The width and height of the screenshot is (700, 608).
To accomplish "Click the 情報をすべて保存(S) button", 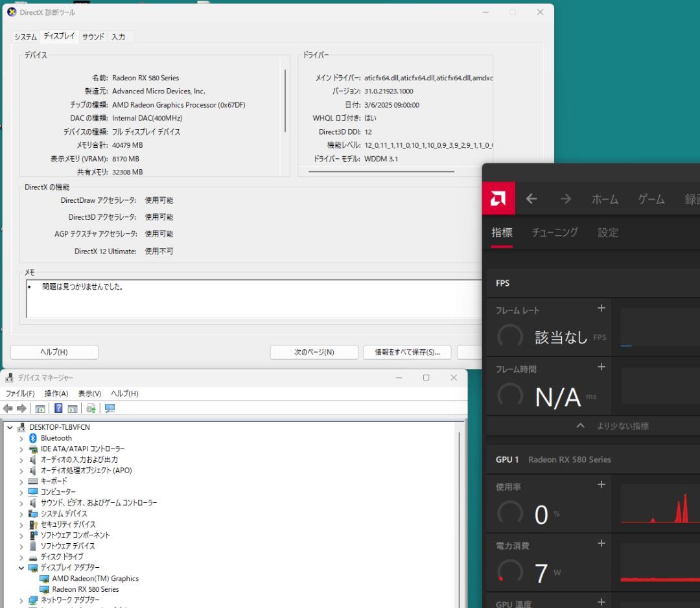I will point(407,352).
